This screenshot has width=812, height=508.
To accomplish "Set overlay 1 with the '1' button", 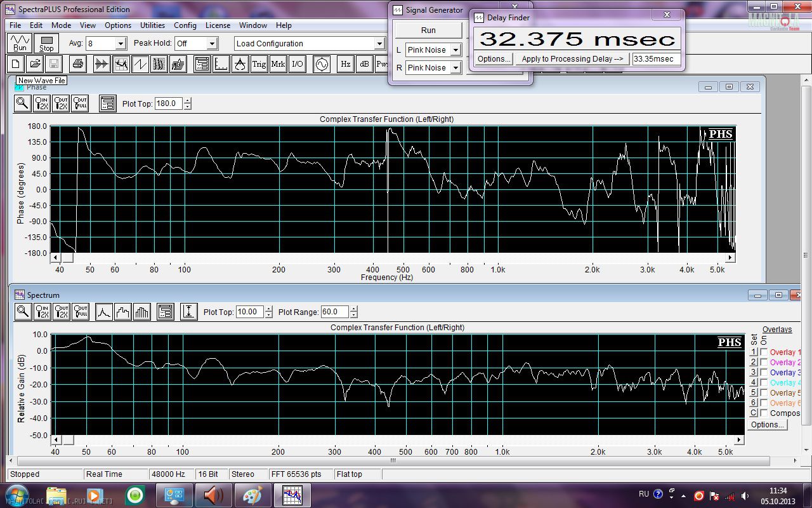I will [754, 352].
